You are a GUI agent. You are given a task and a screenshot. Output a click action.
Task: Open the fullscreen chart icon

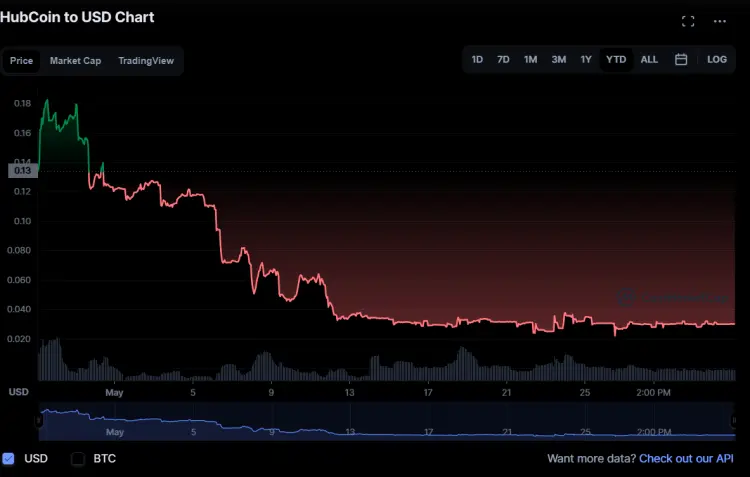688,21
